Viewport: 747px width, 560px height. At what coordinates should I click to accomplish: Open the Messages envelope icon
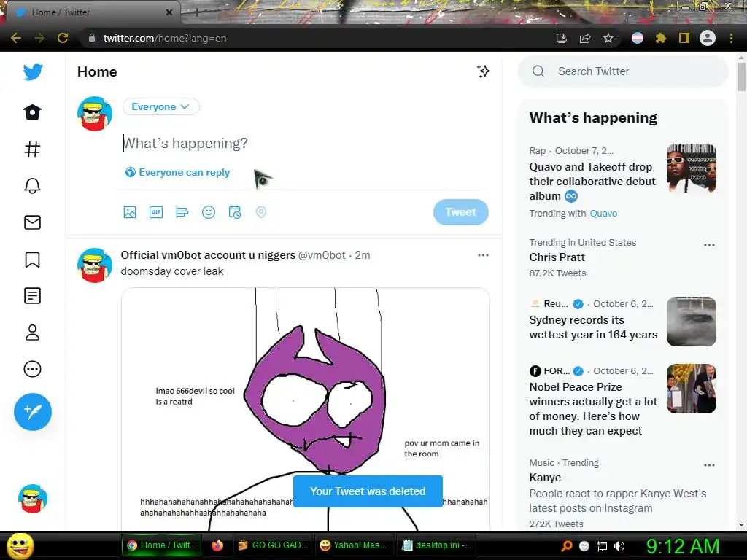tap(32, 222)
